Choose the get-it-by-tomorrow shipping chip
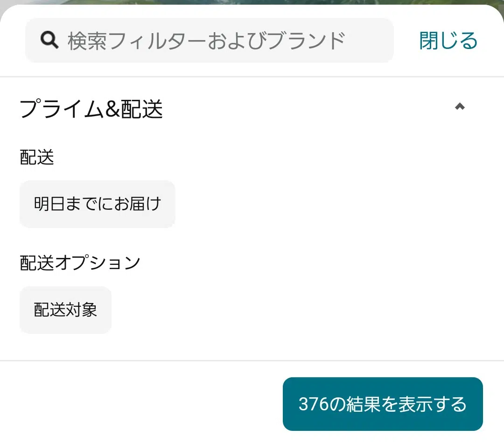This screenshot has height=443, width=504. coord(97,204)
